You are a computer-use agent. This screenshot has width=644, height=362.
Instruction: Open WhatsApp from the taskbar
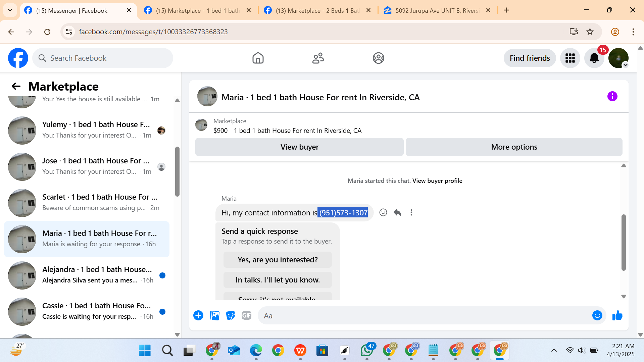pos(367,351)
